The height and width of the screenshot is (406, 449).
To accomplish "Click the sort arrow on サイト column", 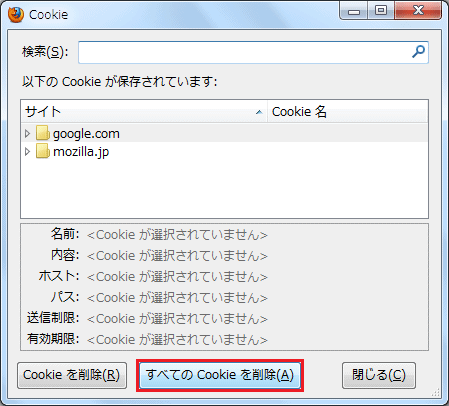I will pos(259,112).
